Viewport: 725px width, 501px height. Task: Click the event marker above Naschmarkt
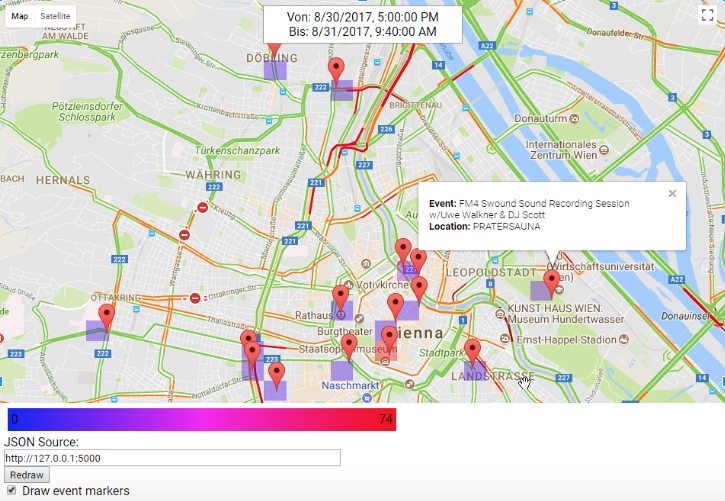[x=349, y=347]
